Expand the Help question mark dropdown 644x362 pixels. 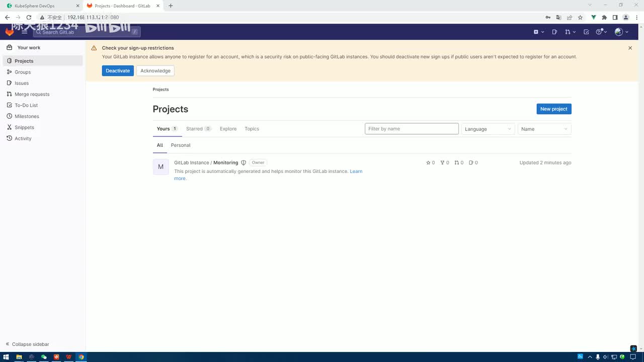coord(601,32)
